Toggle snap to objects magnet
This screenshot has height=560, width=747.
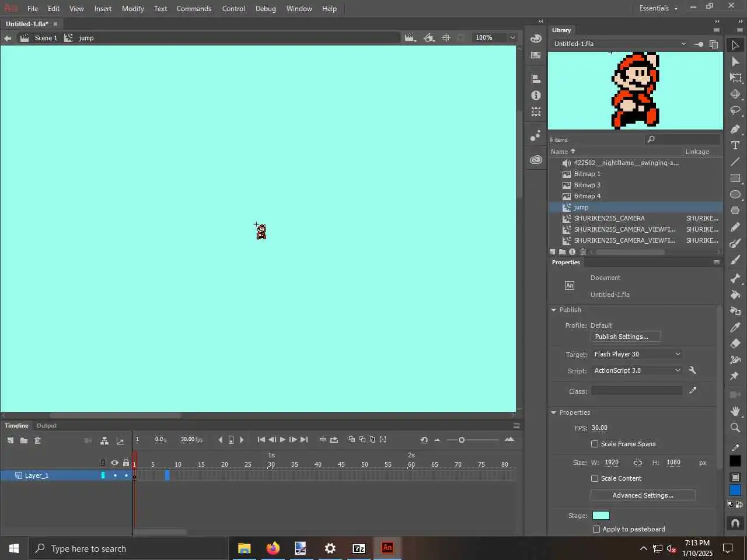735,523
